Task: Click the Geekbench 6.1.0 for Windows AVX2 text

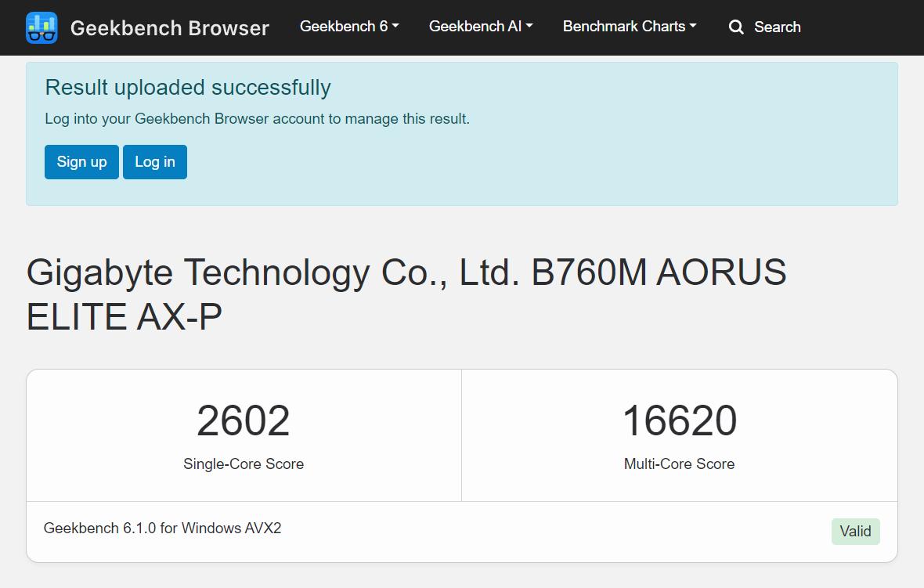Action: tap(163, 528)
